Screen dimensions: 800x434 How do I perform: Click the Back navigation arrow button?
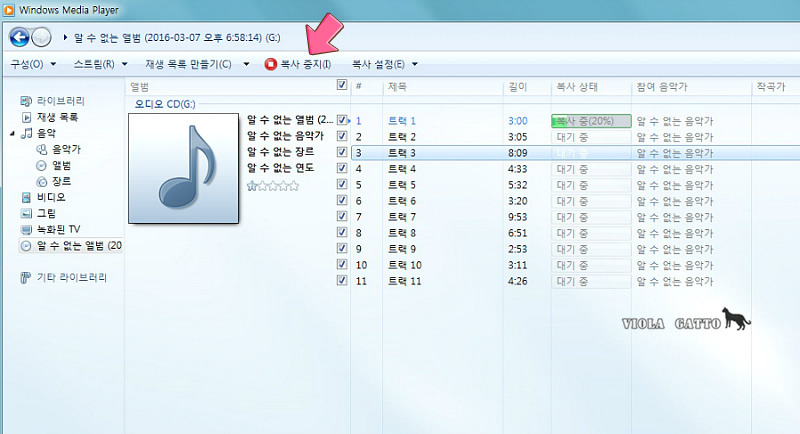19,37
